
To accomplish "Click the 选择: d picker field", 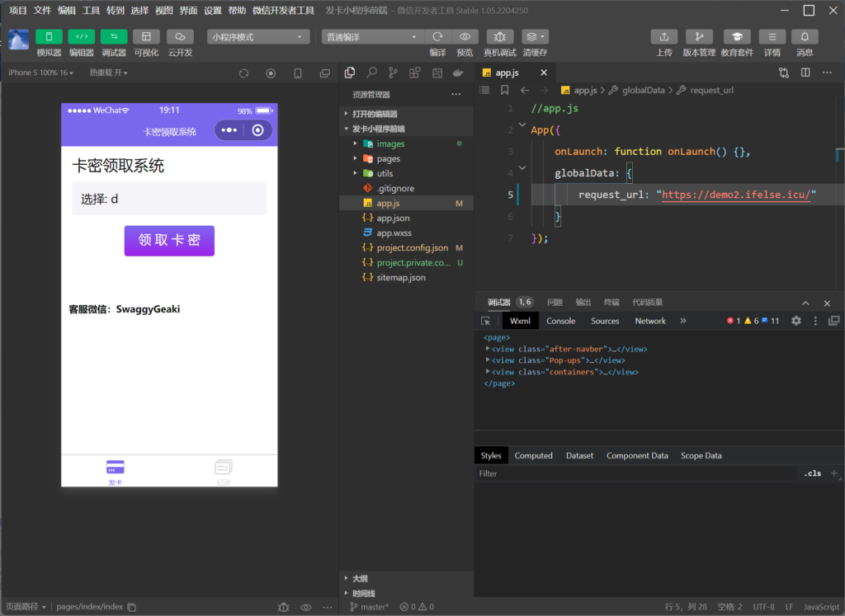I will [169, 199].
